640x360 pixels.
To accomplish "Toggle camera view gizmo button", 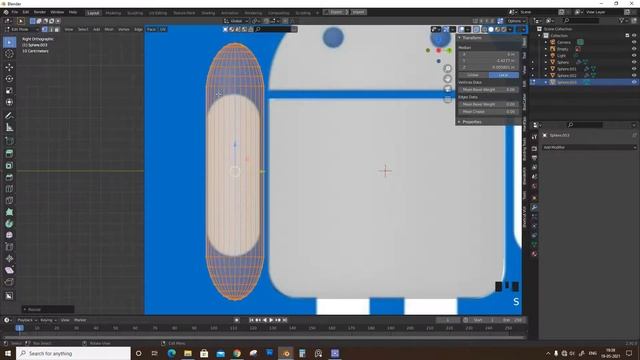I will pyautogui.click(x=447, y=89).
